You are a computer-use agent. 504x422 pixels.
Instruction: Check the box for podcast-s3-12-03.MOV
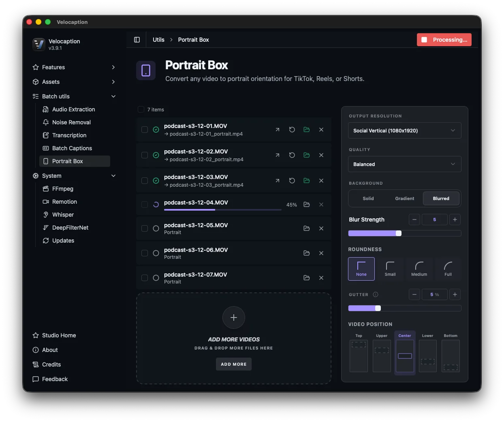coord(145,181)
